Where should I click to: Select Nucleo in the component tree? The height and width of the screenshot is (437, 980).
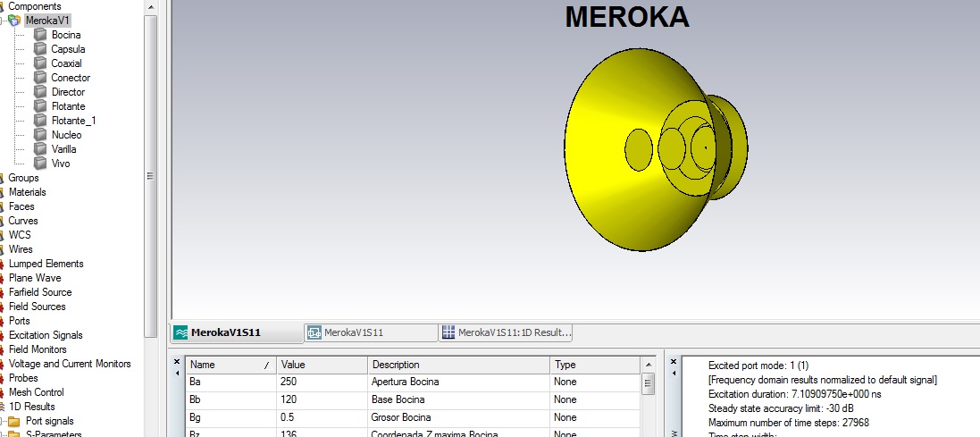coord(66,134)
